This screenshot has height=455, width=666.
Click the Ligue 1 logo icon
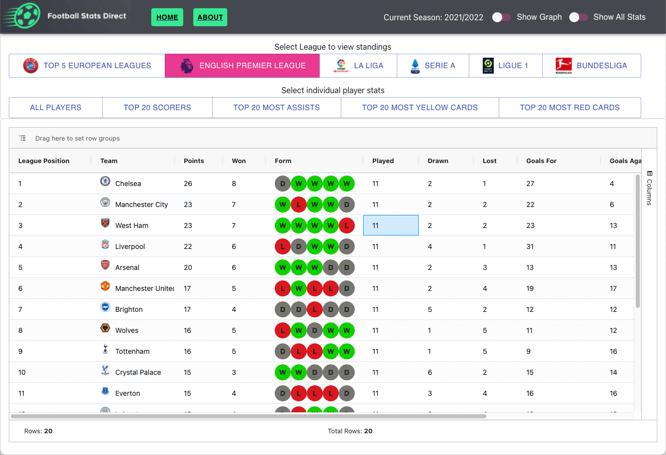488,65
